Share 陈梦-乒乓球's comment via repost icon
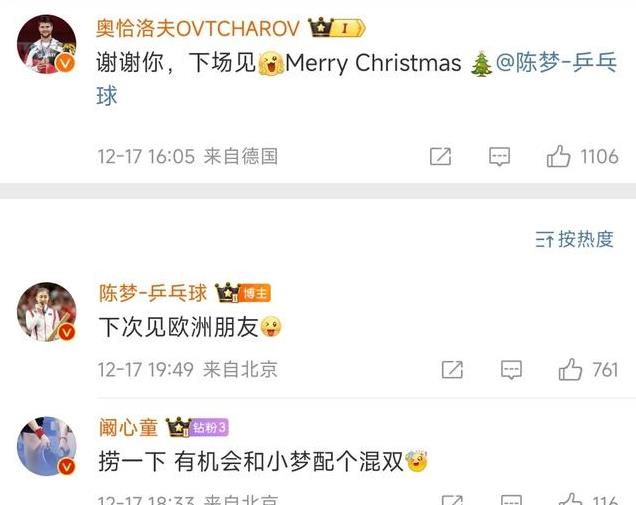Viewport: 636px width, 505px height. 452,370
